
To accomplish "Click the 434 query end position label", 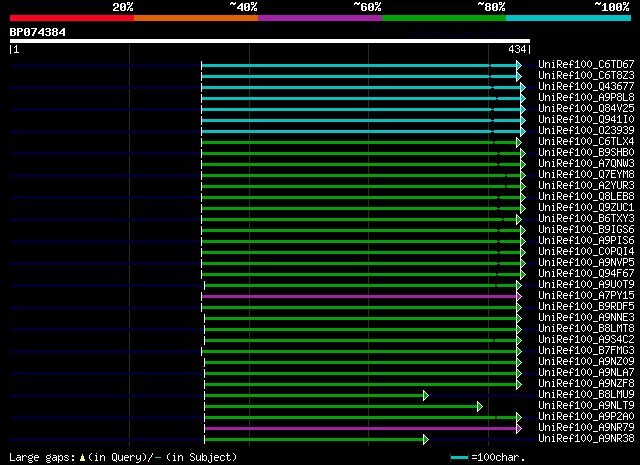I will point(517,49).
